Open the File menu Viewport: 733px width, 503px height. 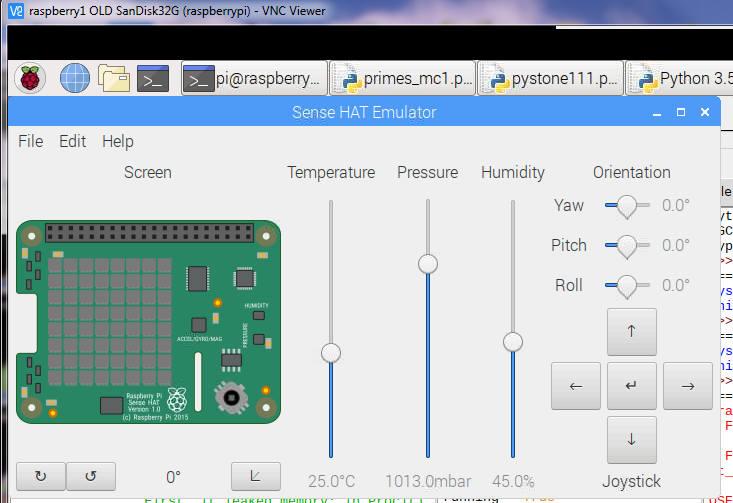(x=31, y=141)
